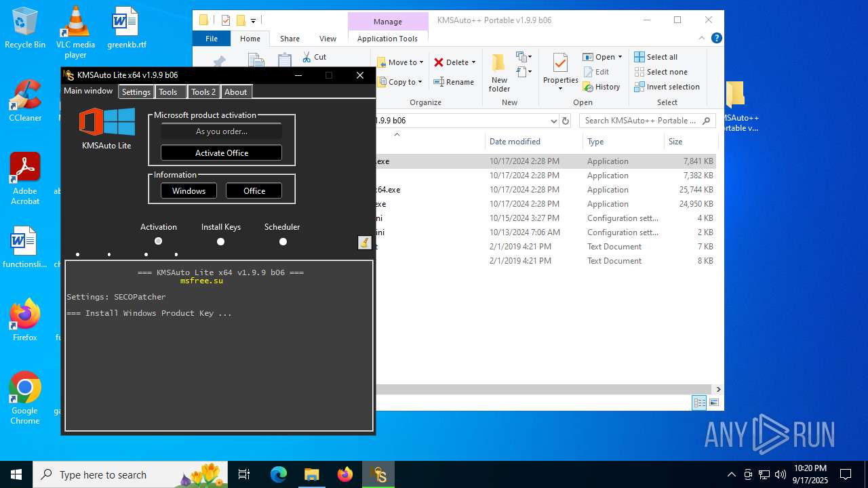Sort files by the Size column header
The height and width of the screenshot is (488, 868).
click(x=690, y=142)
